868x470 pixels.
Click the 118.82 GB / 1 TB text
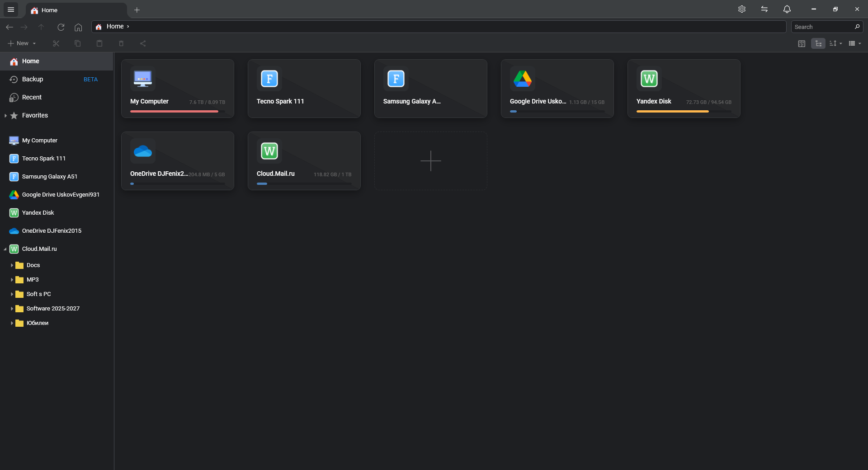[332, 174]
